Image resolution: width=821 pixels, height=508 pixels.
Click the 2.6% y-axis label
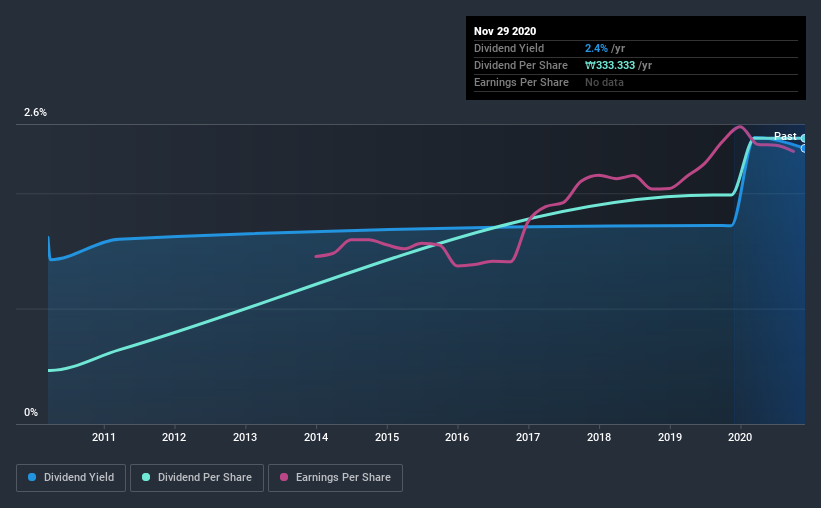35,113
